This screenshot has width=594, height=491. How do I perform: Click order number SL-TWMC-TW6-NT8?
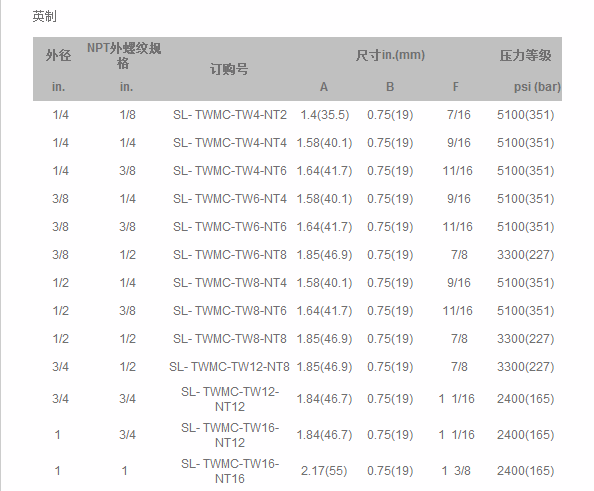click(230, 255)
